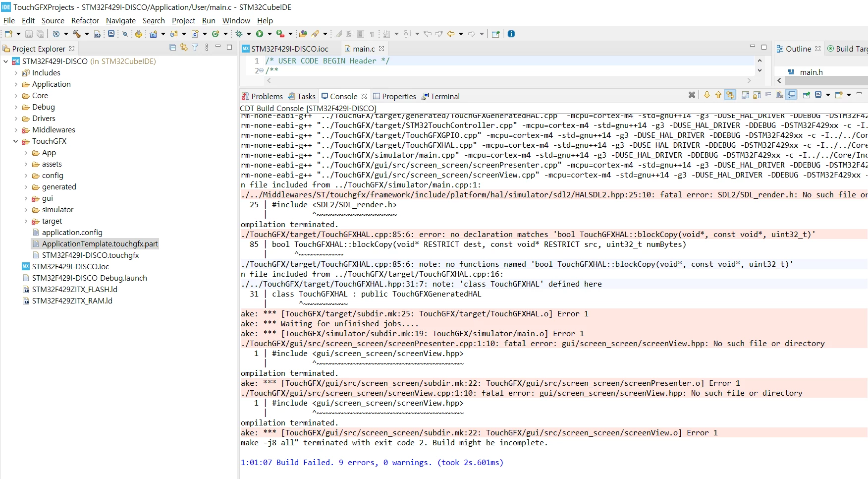Click the Project Explorer filter funnel icon

coord(195,48)
